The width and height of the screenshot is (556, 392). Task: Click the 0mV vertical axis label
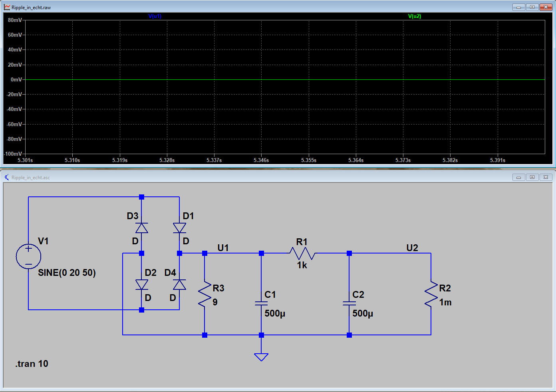[x=16, y=79]
